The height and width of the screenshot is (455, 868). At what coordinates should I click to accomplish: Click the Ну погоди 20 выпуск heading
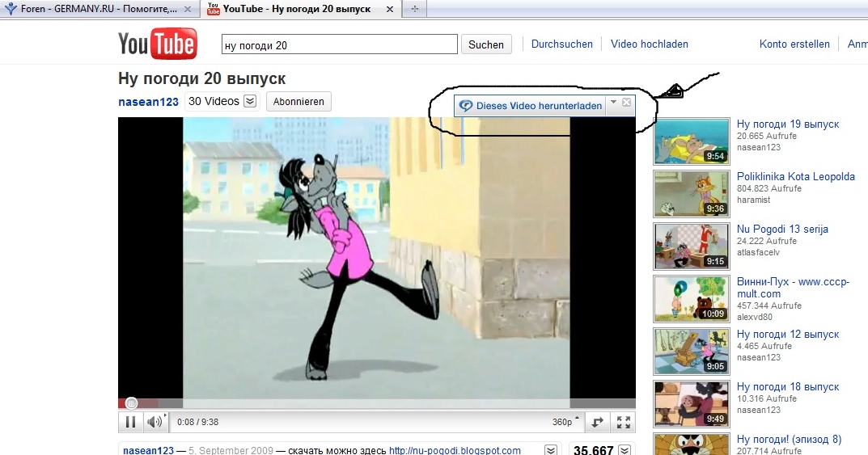pos(201,78)
